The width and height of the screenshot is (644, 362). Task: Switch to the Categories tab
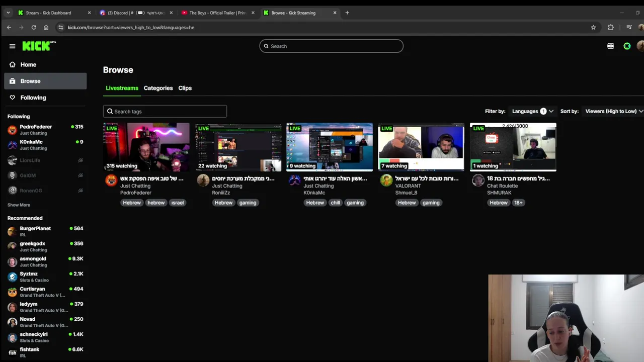[x=158, y=88]
